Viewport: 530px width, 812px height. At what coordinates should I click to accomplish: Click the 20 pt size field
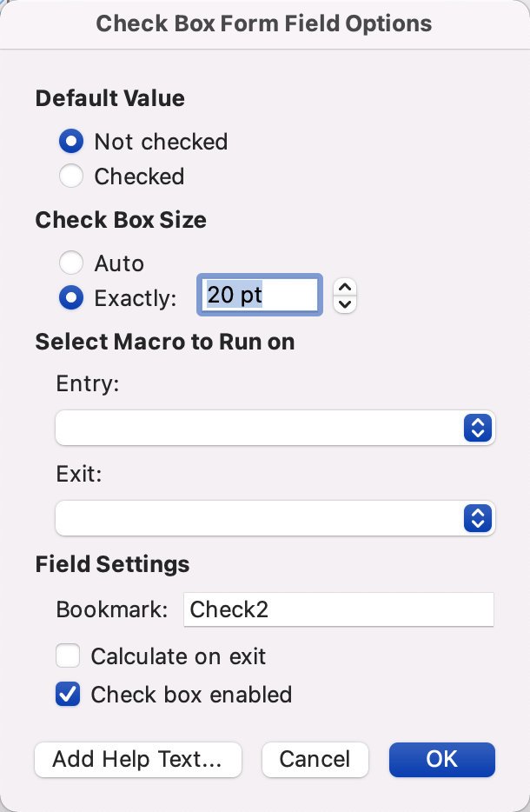(x=261, y=296)
